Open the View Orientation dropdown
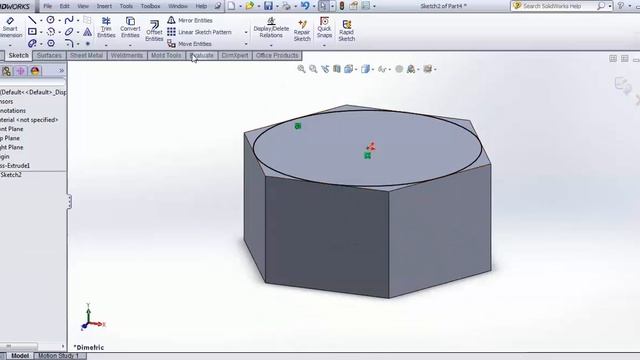The height and width of the screenshot is (360, 640). click(x=350, y=69)
